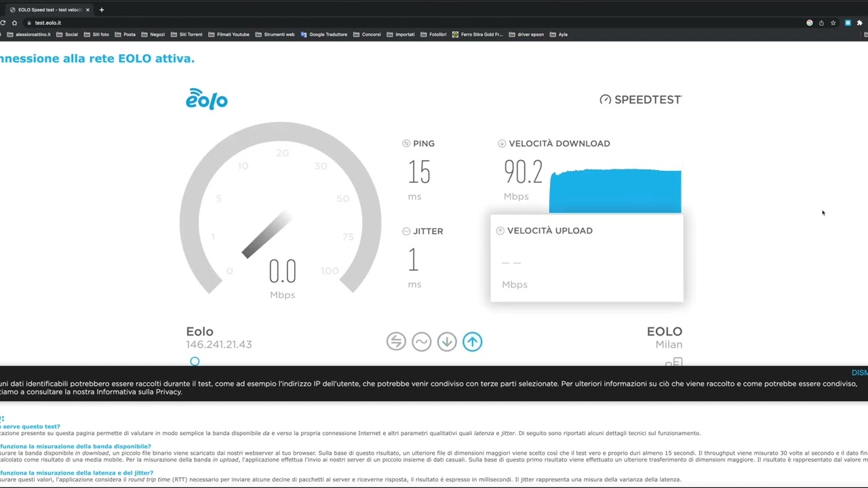
Task: Open the Strumenti web bookmark folder
Action: (275, 35)
